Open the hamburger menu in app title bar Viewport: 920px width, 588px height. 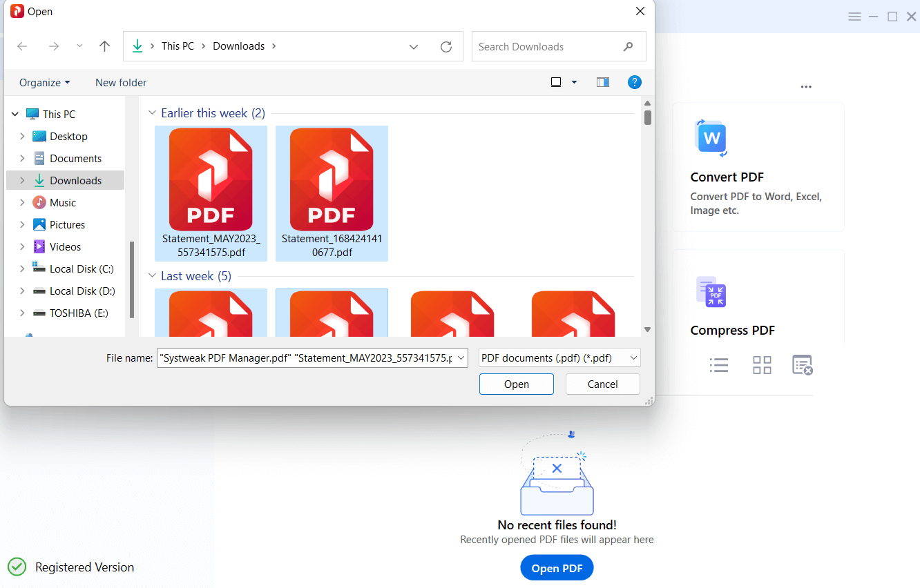(854, 17)
